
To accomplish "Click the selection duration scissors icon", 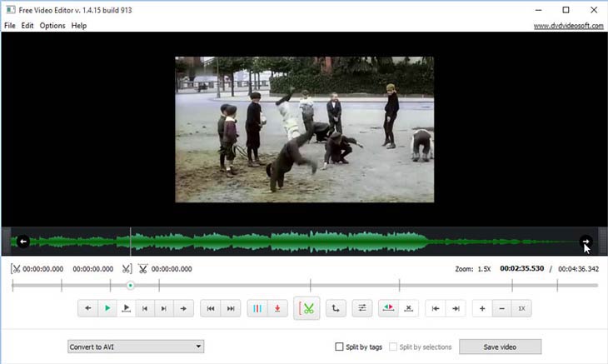I will (x=142, y=269).
